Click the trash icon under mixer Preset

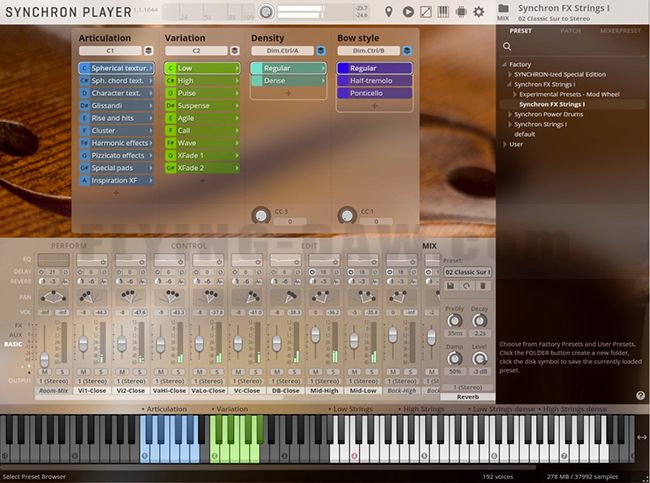(483, 286)
